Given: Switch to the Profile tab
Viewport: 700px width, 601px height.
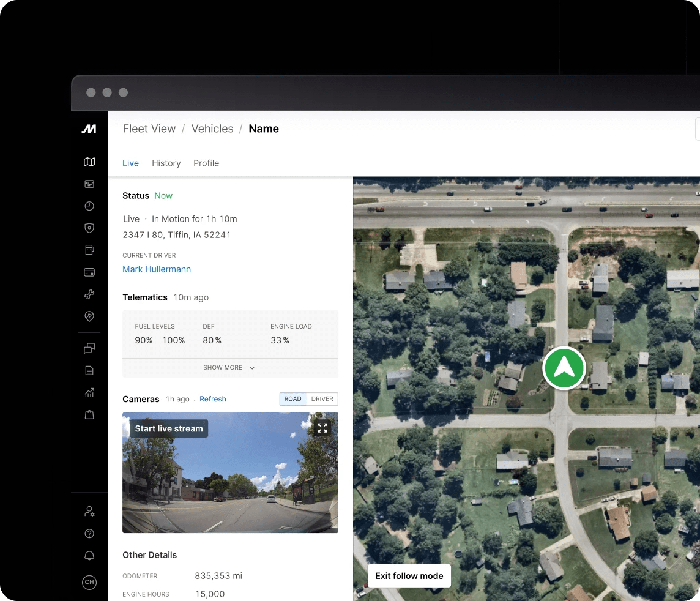Looking at the screenshot, I should [x=206, y=163].
